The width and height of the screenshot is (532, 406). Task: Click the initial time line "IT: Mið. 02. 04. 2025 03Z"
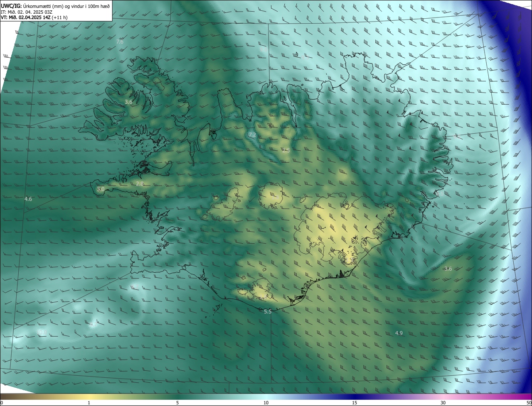tap(27, 12)
